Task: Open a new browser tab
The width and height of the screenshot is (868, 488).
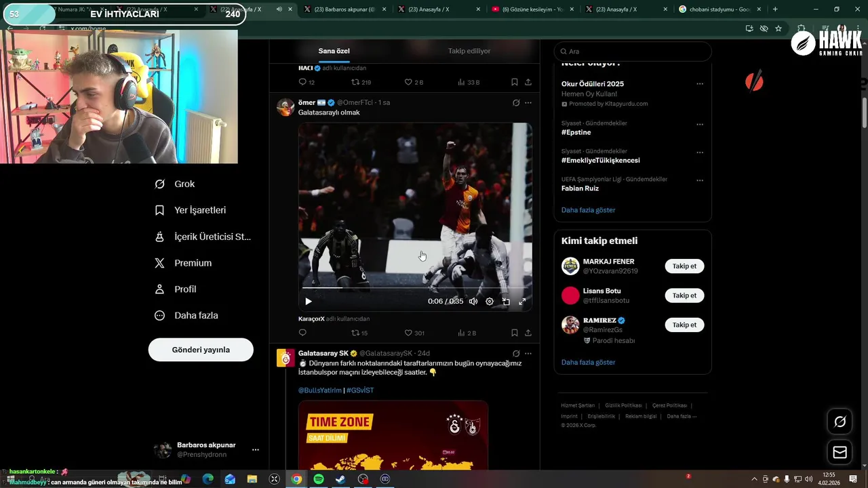Action: coord(775,9)
